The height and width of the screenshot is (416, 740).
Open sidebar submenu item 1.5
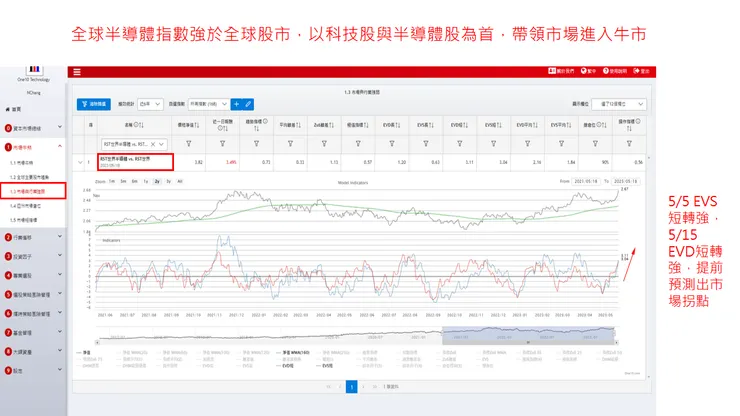coord(24,220)
